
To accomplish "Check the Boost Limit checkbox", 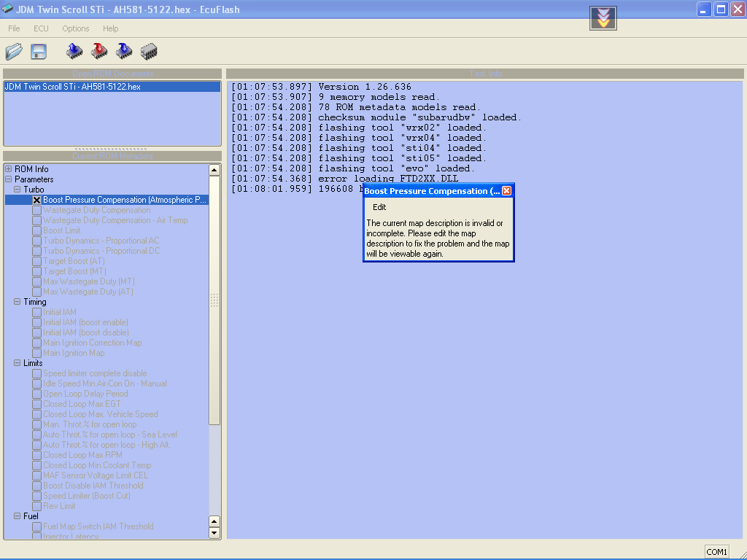I will [36, 231].
